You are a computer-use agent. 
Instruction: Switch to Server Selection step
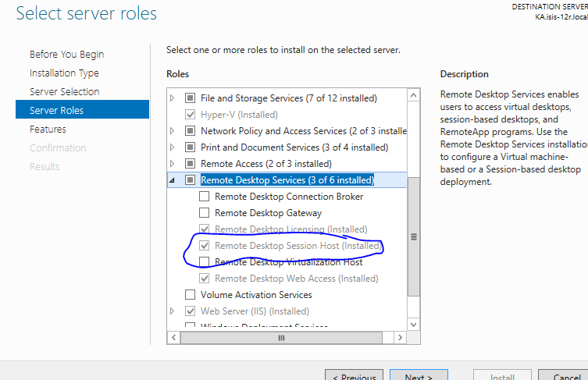(65, 92)
